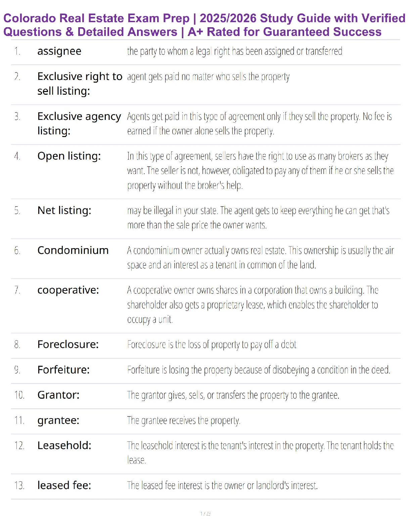Click the grantor definition sentence
This screenshot has width=411, height=532.
[233, 395]
